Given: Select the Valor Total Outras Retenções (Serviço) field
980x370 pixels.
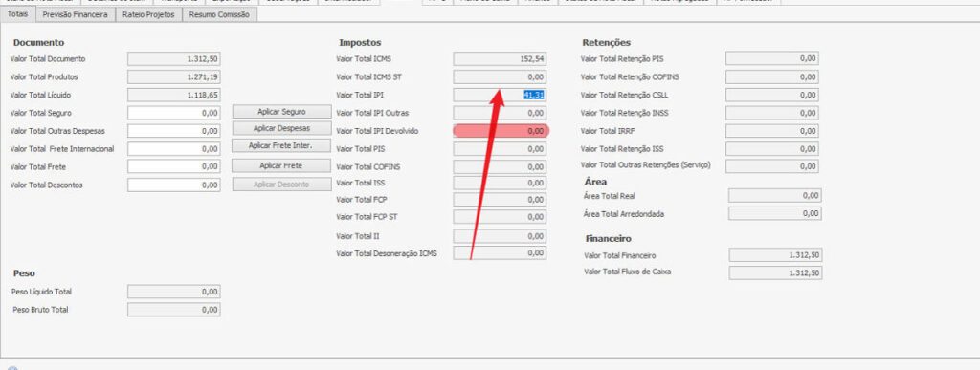Looking at the screenshot, I should pyautogui.click(x=772, y=166).
